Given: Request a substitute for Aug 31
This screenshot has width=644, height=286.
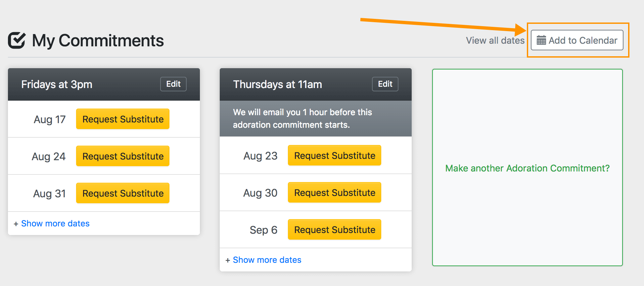Looking at the screenshot, I should (x=123, y=193).
